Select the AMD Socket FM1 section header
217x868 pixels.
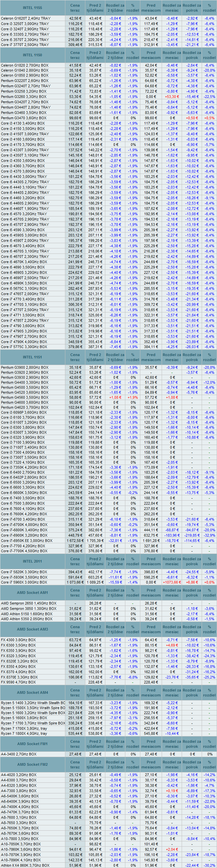pos(32,744)
